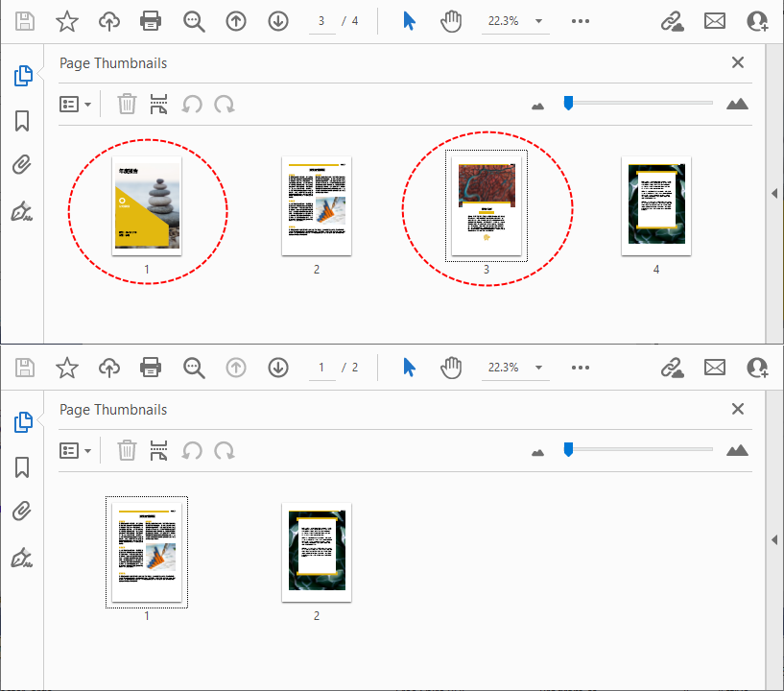The image size is (784, 691).
Task: Rotate pages clockwise in upper panel
Action: (x=224, y=104)
